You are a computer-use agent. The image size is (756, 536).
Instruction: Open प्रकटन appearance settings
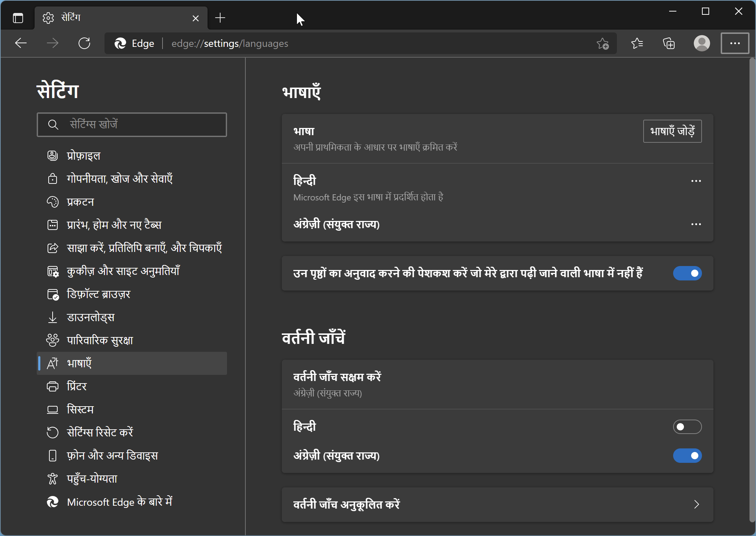[x=132, y=202]
